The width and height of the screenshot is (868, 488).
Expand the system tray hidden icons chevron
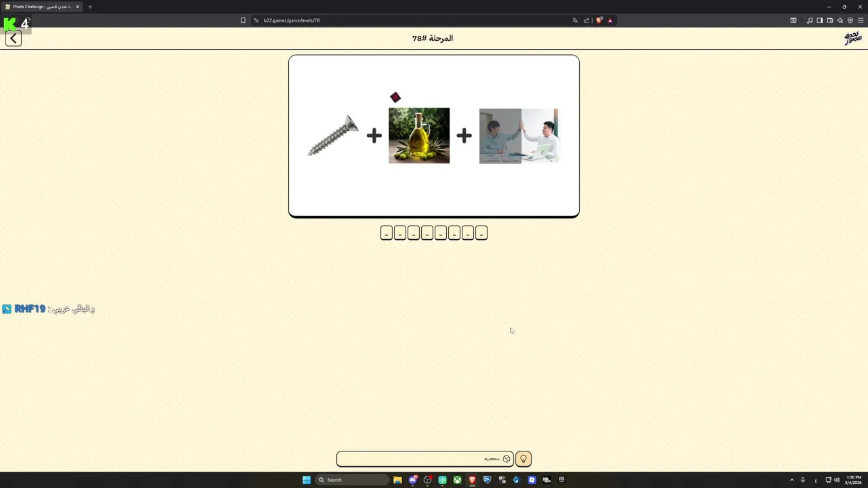(x=791, y=480)
